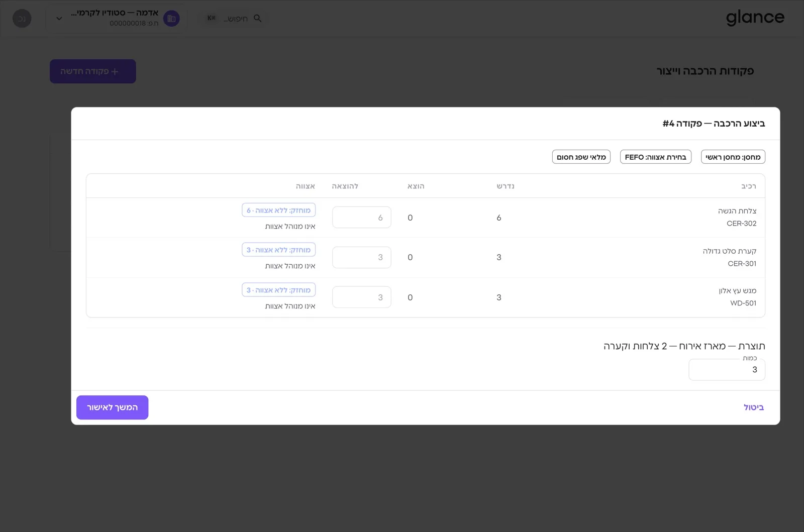Click the 'קערת סלט גדולה' component name
The image size is (804, 532).
(730, 251)
